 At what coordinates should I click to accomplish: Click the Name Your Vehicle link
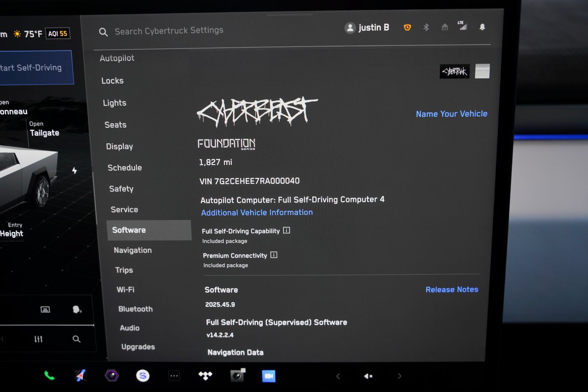pos(451,114)
